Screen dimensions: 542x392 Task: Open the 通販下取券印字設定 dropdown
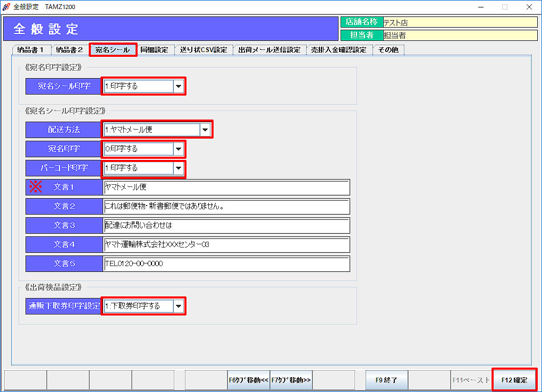(x=179, y=306)
